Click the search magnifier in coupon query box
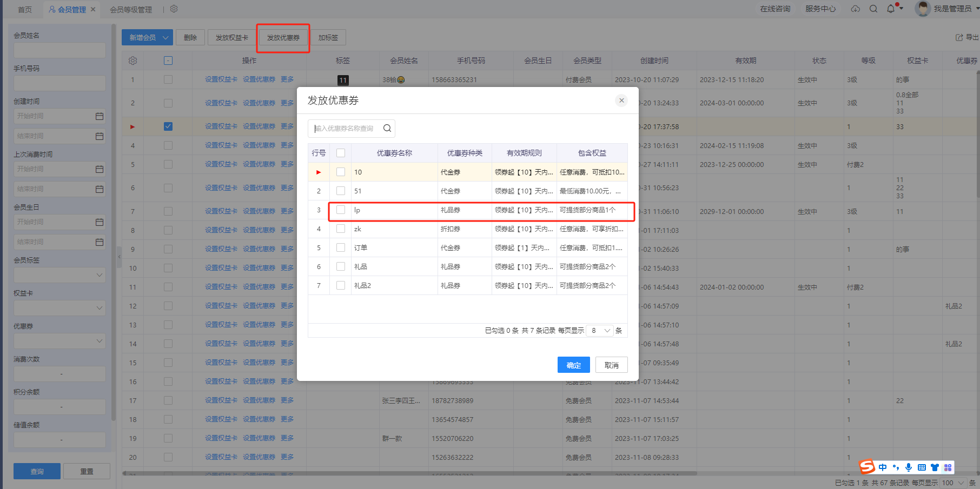Image resolution: width=980 pixels, height=489 pixels. click(x=387, y=129)
